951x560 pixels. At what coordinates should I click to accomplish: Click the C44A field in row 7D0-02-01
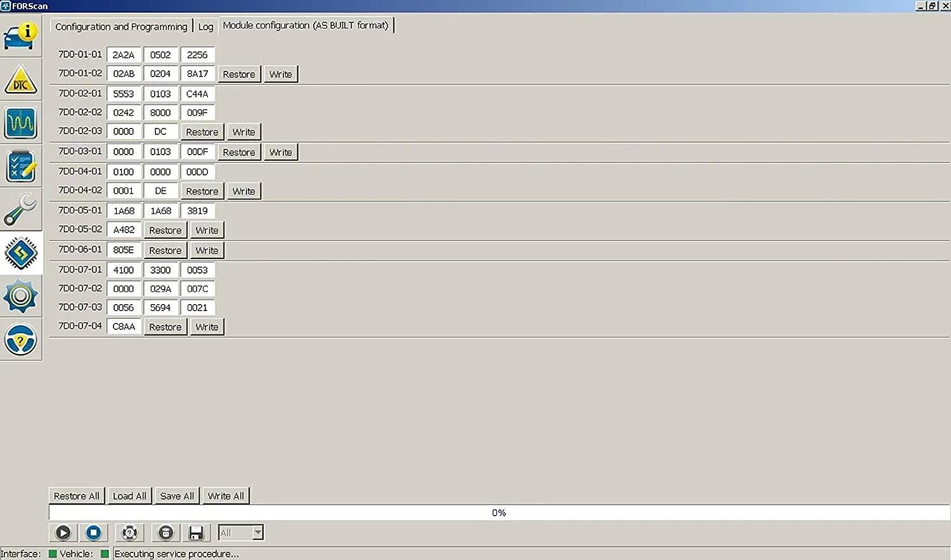coord(197,94)
